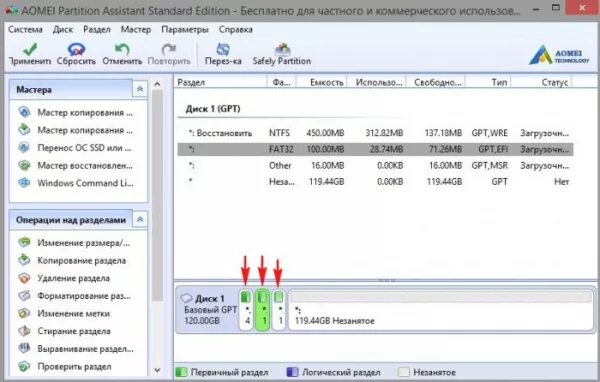Select the Восстановить NTFS partition row

coord(375,133)
